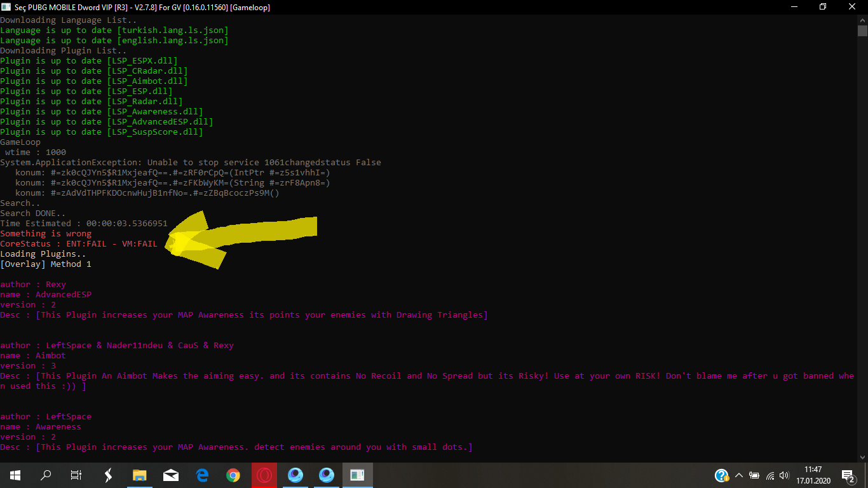Open the Gameloop icon next to Opera
Screen dimensions: 868x488
coord(295,475)
